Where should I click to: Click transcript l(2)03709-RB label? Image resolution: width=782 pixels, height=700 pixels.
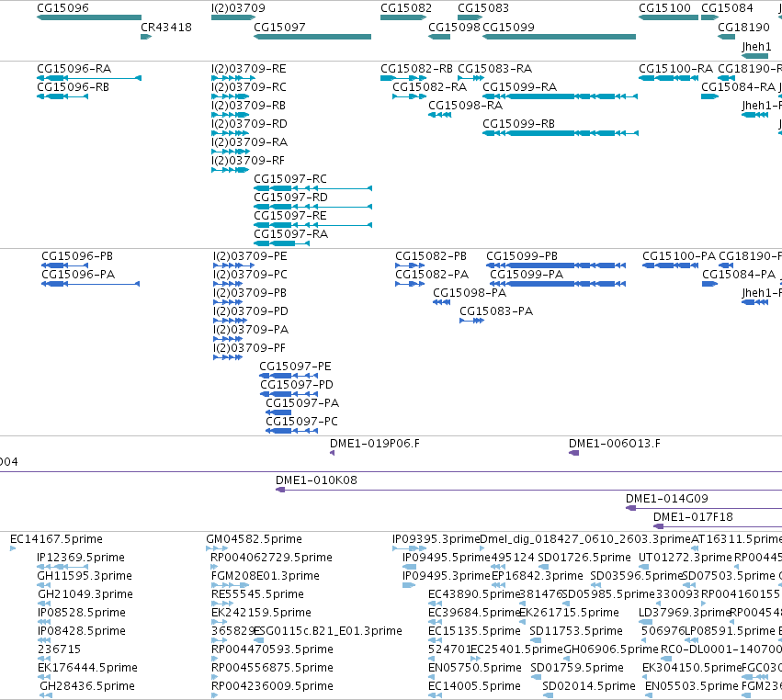click(x=248, y=106)
